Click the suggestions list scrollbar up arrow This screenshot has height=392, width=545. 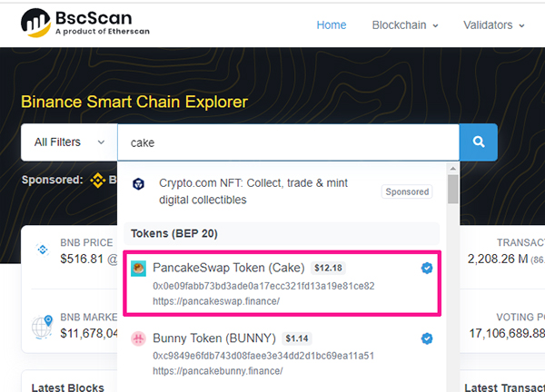point(452,169)
